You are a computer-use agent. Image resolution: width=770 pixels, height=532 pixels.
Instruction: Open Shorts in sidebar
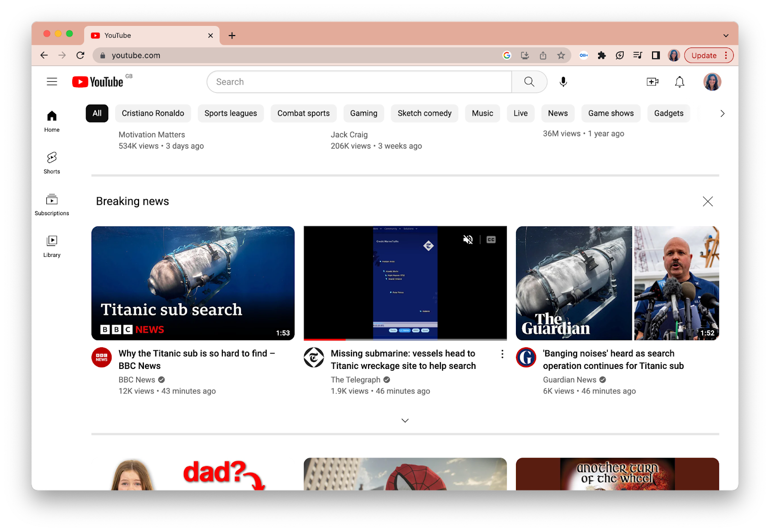[x=52, y=163]
